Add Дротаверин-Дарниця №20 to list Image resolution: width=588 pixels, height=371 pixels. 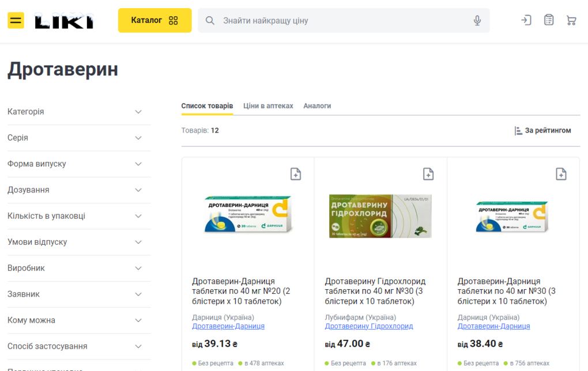click(295, 174)
